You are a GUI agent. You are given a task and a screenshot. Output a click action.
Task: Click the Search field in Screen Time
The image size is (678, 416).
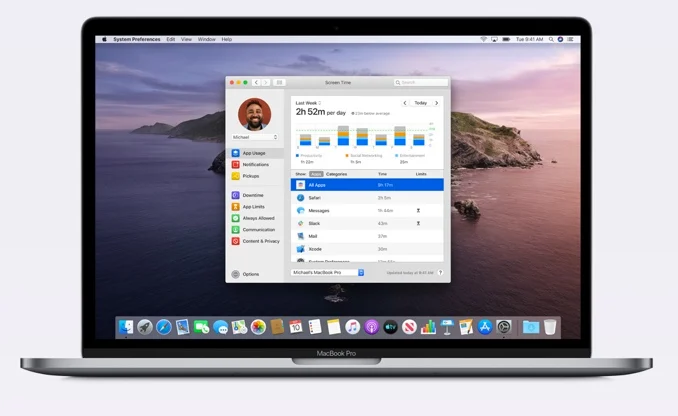pyautogui.click(x=421, y=82)
